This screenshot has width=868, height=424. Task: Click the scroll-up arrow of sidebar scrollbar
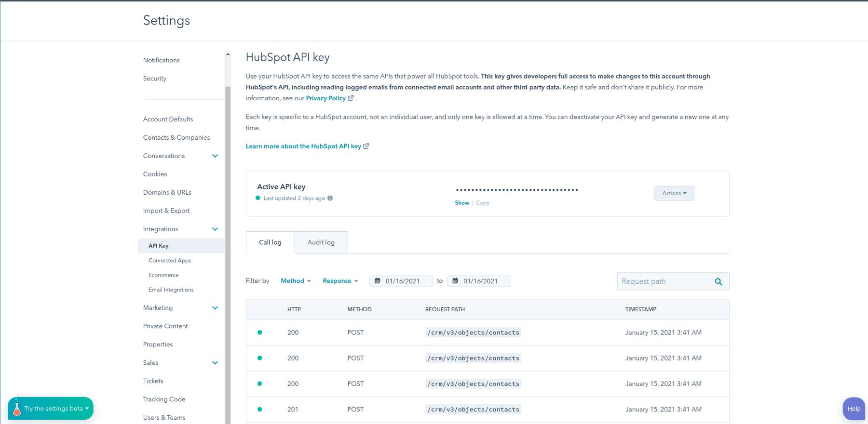(228, 54)
